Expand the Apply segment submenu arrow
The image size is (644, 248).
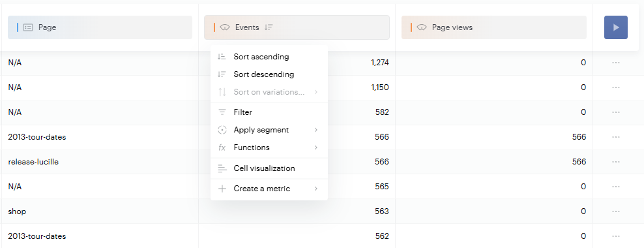click(316, 130)
